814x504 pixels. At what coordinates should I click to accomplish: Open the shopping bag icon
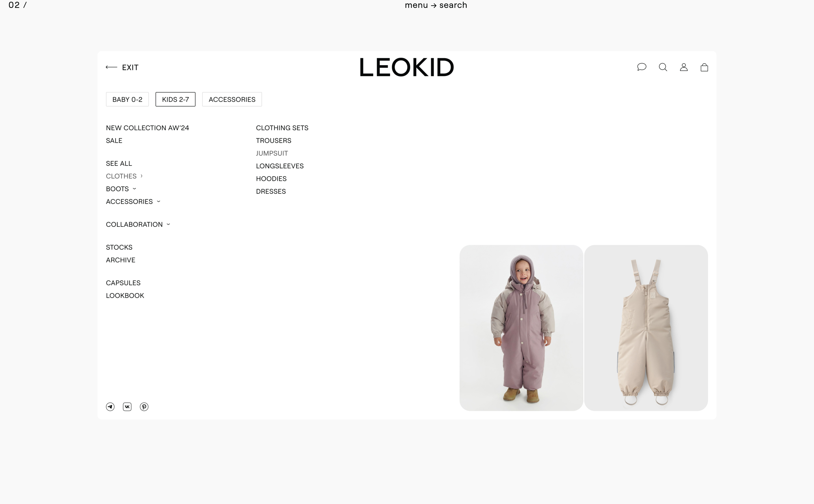tap(704, 67)
